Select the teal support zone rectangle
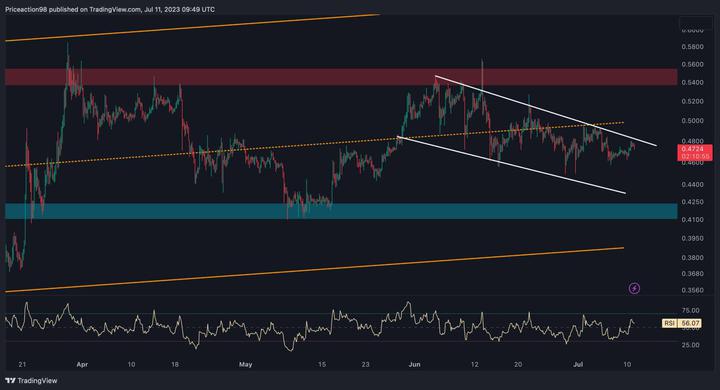The image size is (720, 390). pyautogui.click(x=341, y=211)
